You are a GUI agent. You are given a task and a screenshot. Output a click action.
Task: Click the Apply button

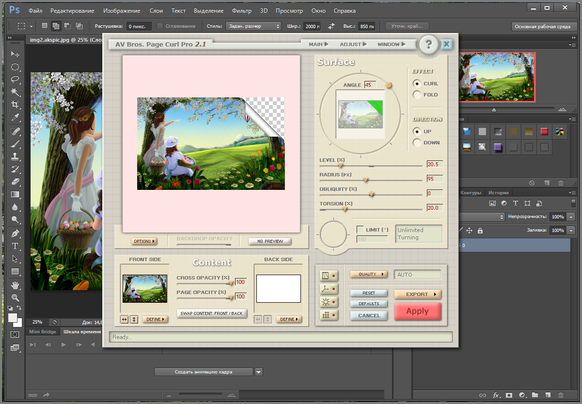coord(418,311)
